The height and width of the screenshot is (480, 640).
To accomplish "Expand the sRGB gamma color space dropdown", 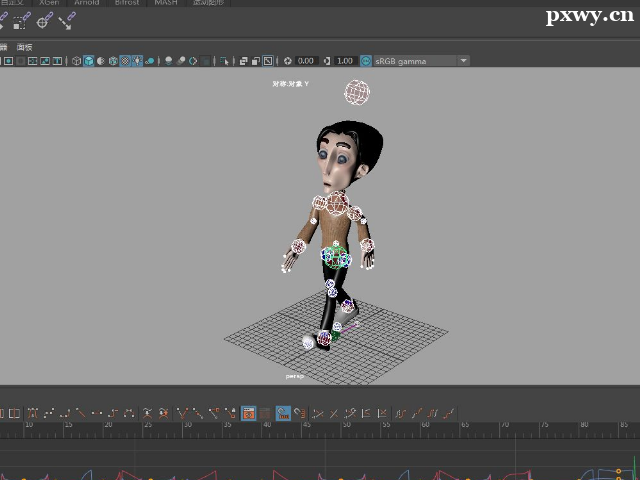I will (464, 61).
